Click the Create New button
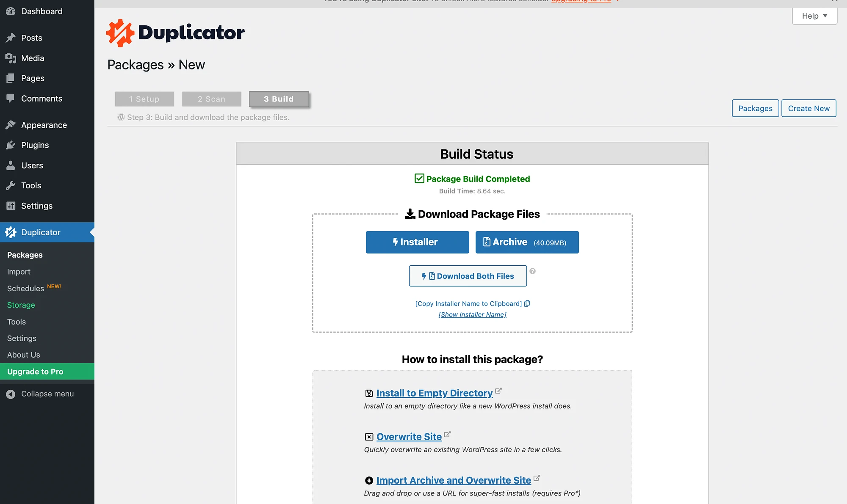847x504 pixels. (x=809, y=108)
